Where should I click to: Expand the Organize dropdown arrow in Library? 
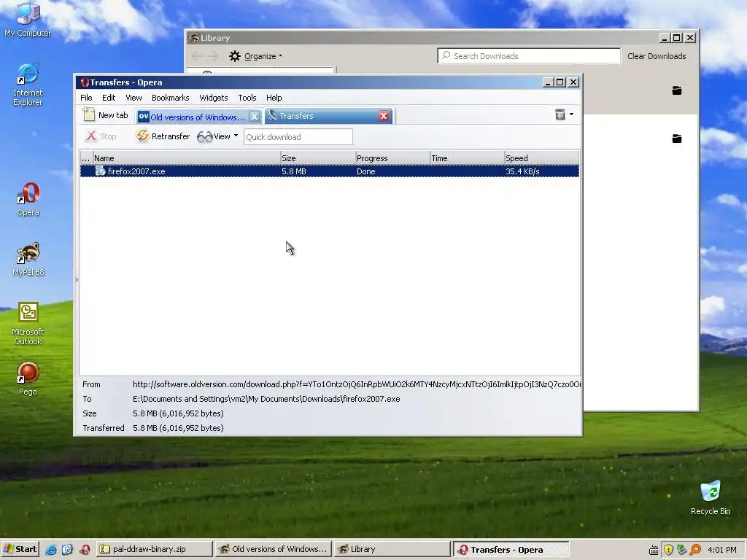281,56
